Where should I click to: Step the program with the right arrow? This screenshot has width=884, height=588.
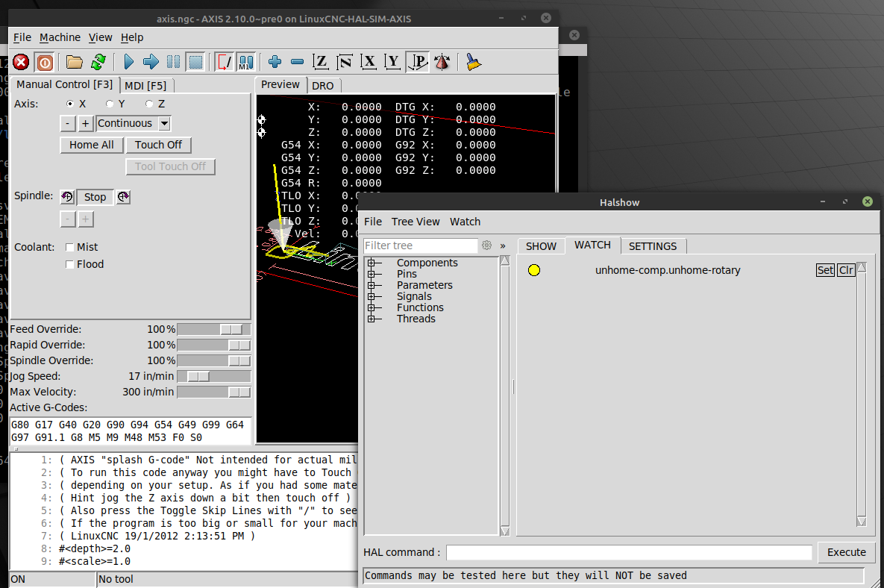pos(151,62)
